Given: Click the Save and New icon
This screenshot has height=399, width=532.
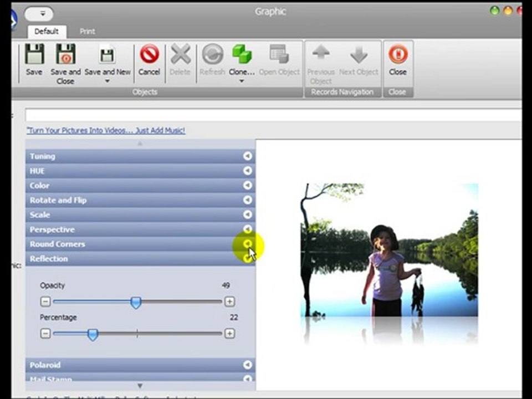Looking at the screenshot, I should tap(107, 55).
